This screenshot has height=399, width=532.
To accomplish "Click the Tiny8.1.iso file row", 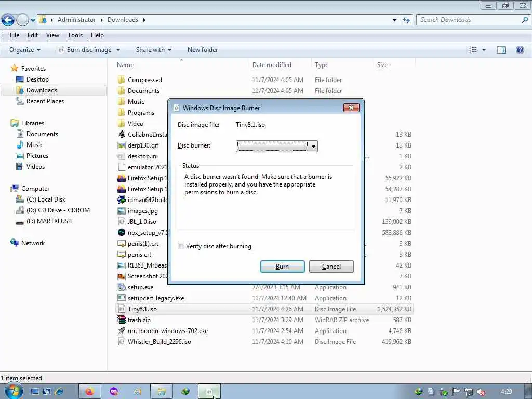I will pyautogui.click(x=264, y=309).
